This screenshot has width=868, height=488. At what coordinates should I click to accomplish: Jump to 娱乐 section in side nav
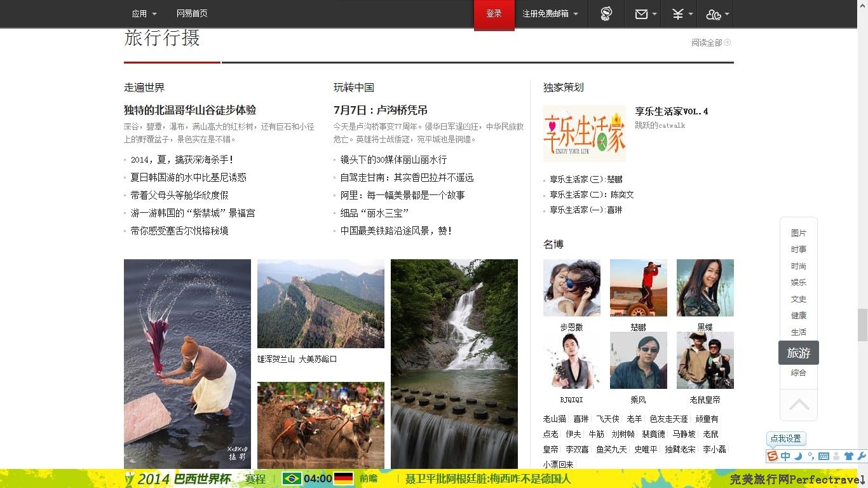(x=799, y=282)
